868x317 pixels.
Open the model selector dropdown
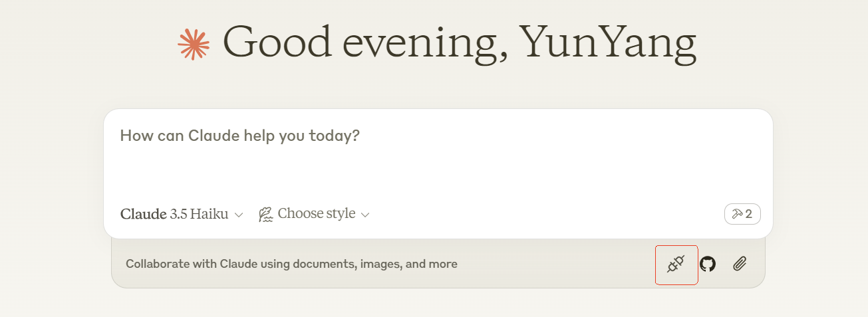point(181,214)
